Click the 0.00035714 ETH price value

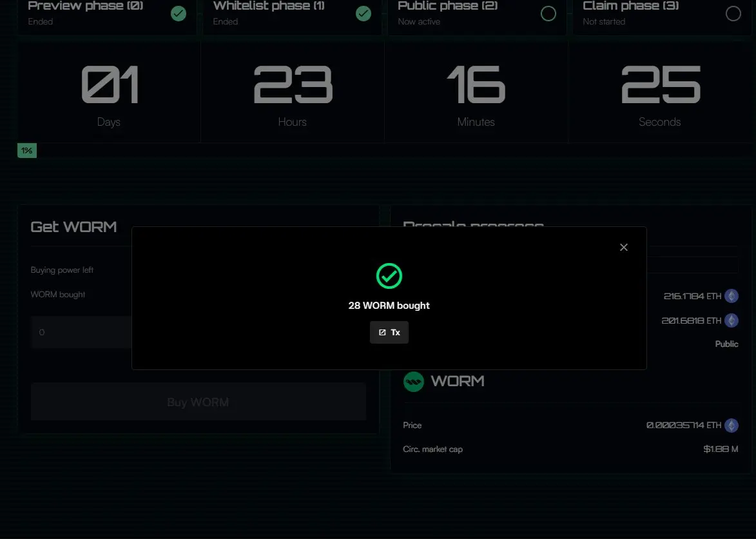(684, 426)
